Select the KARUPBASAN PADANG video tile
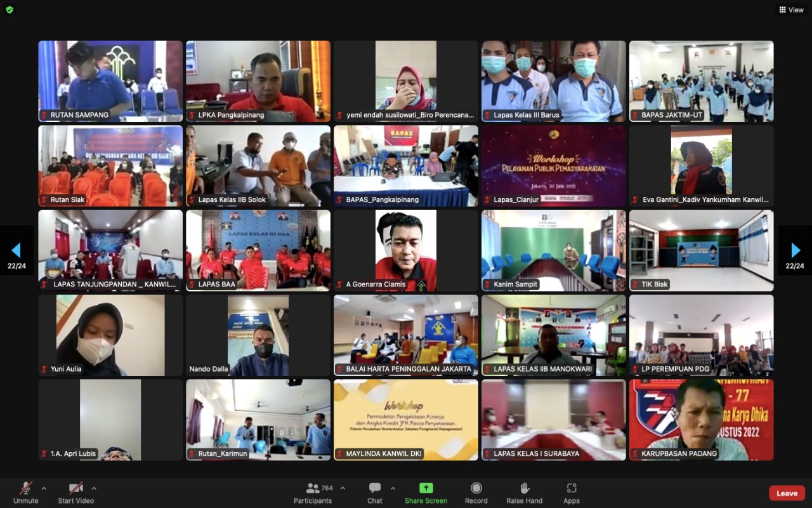Viewport: 812px width, 508px height. [x=701, y=420]
